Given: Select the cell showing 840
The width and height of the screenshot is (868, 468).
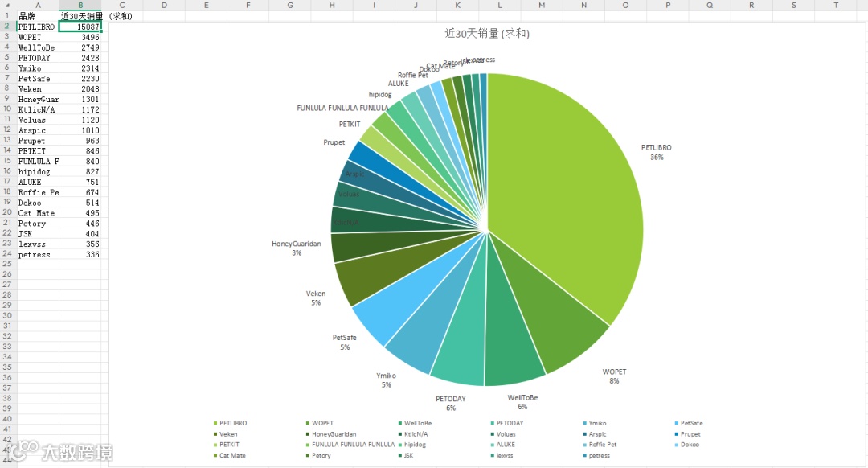Looking at the screenshot, I should point(80,161).
